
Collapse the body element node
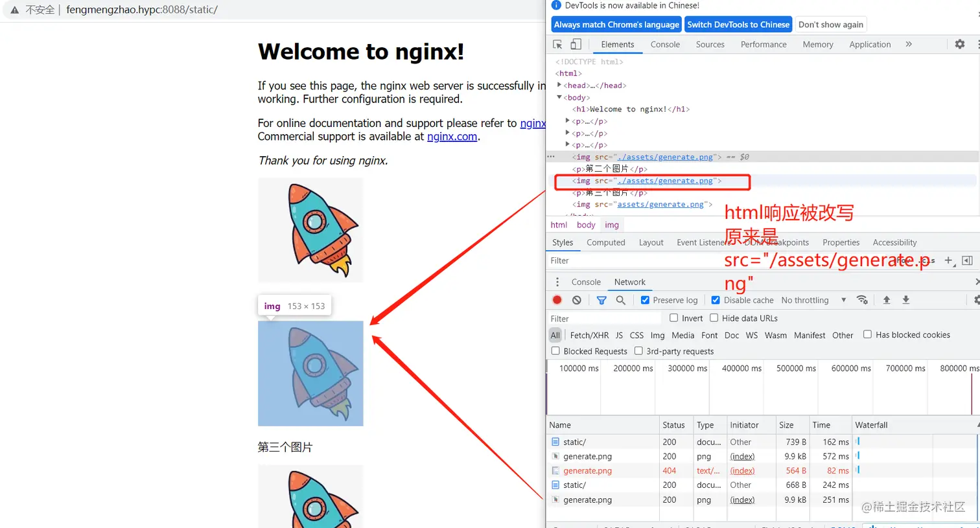click(559, 97)
